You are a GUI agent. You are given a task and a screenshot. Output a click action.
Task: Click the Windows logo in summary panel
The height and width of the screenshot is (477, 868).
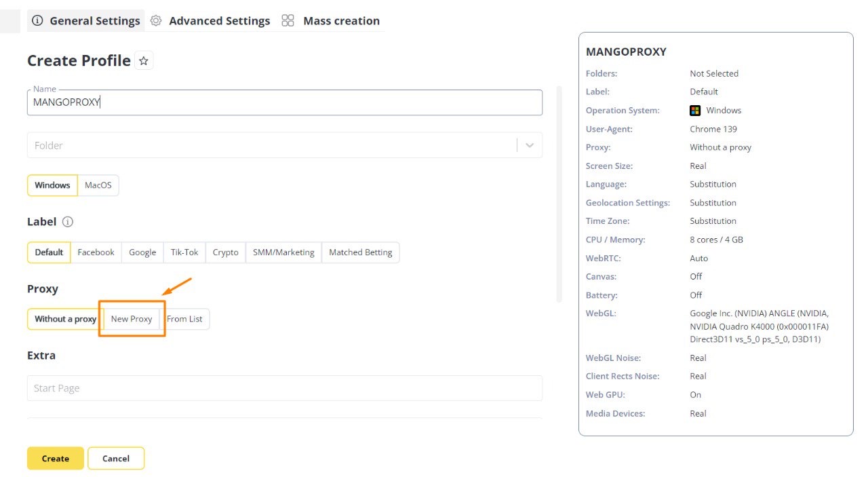695,111
